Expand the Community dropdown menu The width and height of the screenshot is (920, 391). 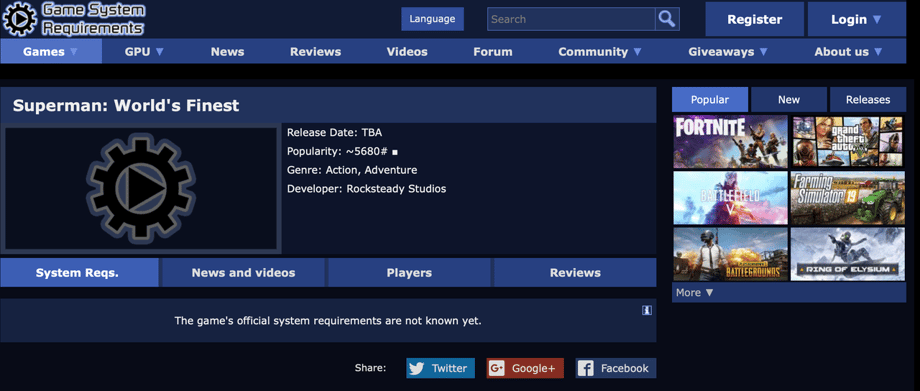point(600,52)
